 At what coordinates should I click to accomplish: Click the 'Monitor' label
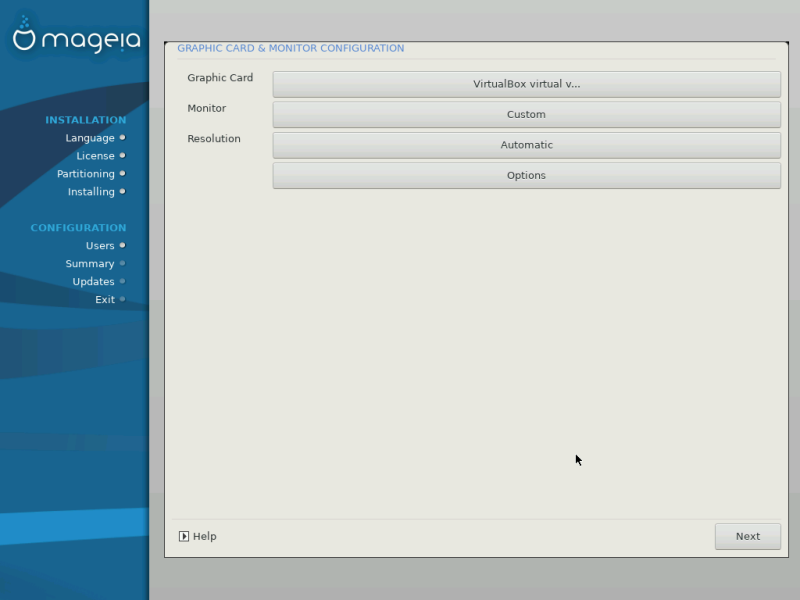pos(207,108)
